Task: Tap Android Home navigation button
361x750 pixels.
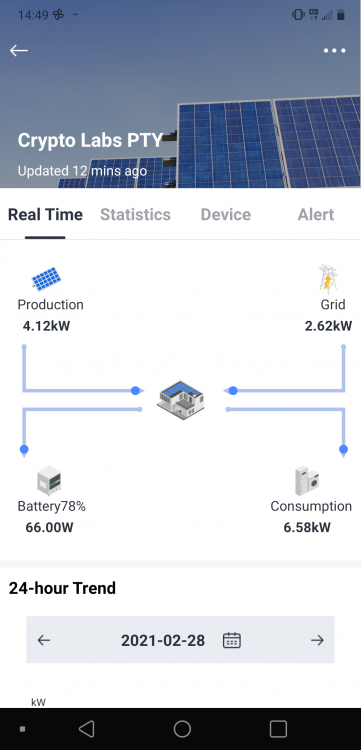Action: tap(182, 729)
